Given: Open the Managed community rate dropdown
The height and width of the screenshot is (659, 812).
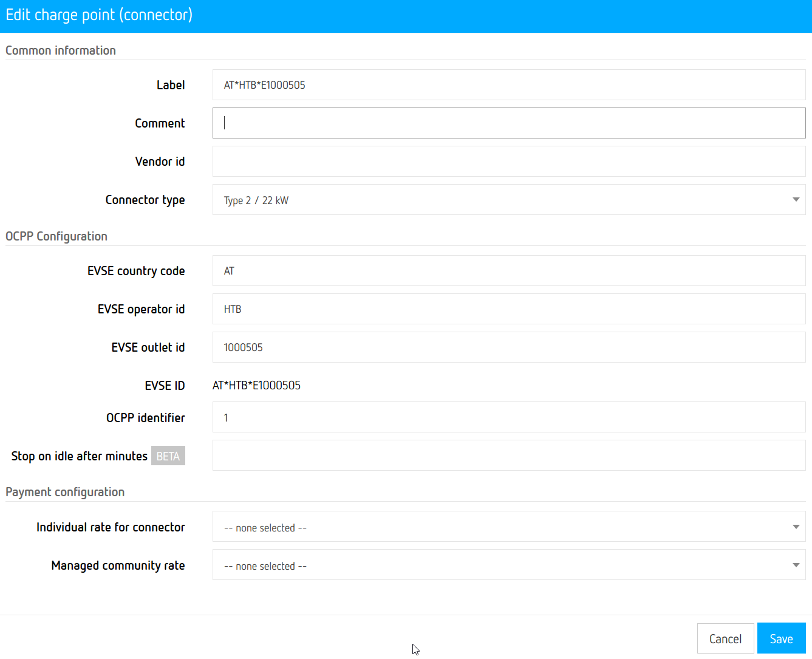Looking at the screenshot, I should 508,565.
